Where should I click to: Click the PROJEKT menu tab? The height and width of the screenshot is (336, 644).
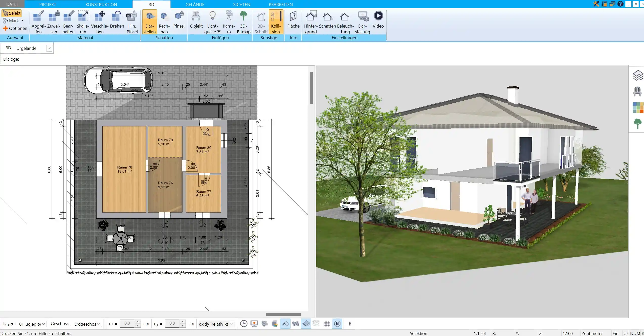47,4
